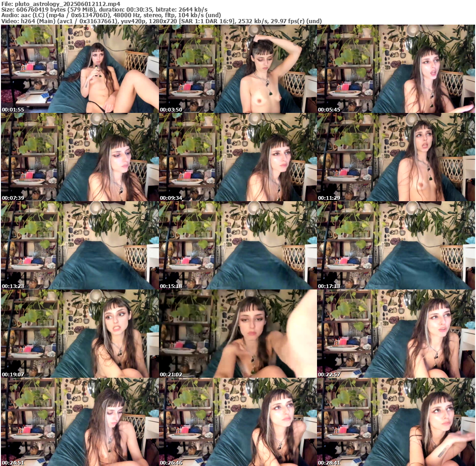
Task: Click the frame stamped 00:24:51
Action: click(x=80, y=422)
